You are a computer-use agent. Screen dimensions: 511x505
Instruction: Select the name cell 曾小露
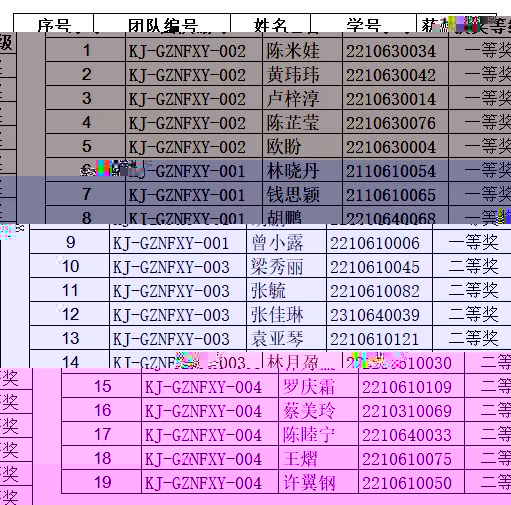286,242
